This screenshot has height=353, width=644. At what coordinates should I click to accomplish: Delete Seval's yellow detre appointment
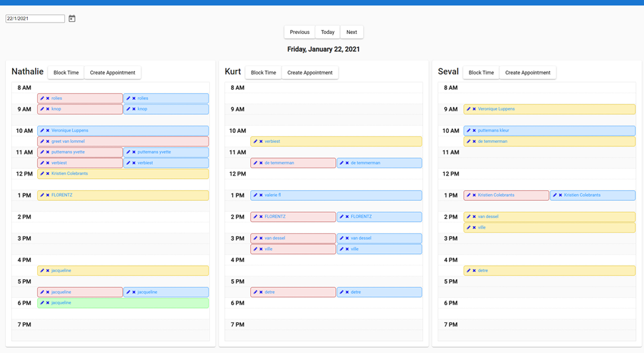(x=474, y=271)
